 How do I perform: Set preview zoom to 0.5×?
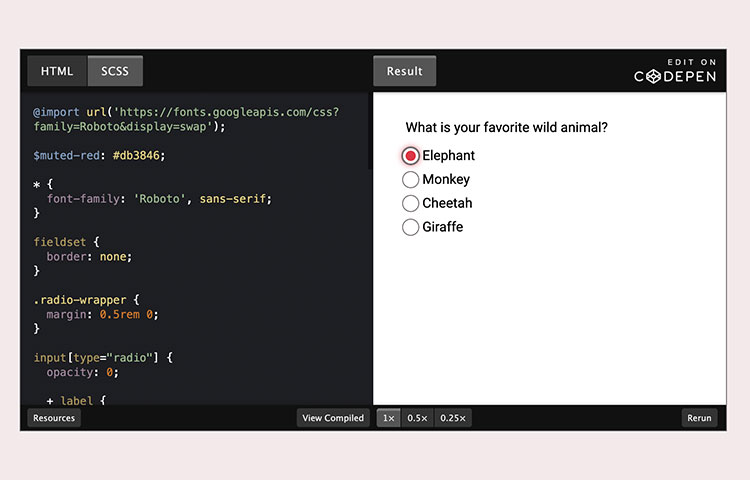point(416,418)
